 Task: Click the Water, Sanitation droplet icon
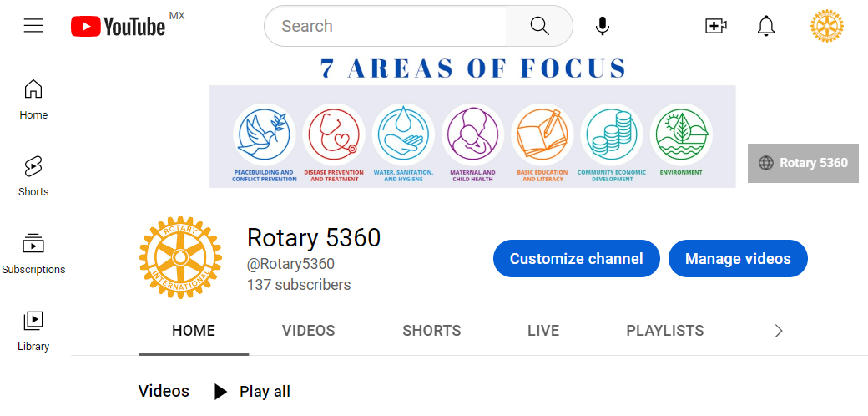coord(403,134)
